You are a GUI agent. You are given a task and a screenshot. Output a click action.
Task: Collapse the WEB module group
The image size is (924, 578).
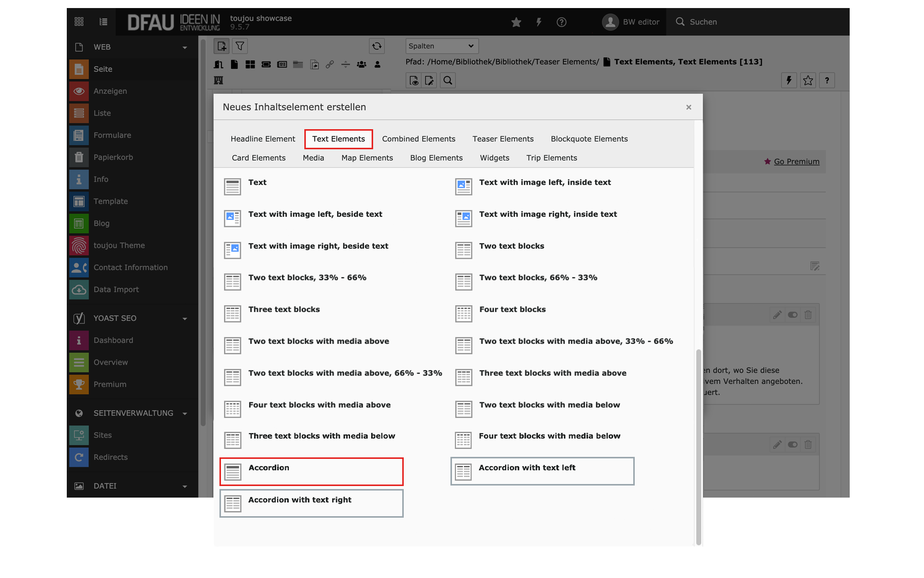pyautogui.click(x=185, y=47)
